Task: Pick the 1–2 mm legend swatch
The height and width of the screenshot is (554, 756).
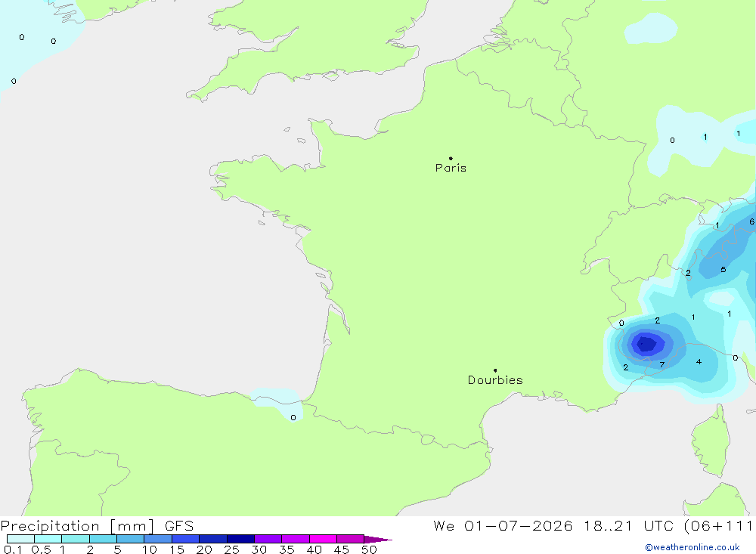Action: 75,539
